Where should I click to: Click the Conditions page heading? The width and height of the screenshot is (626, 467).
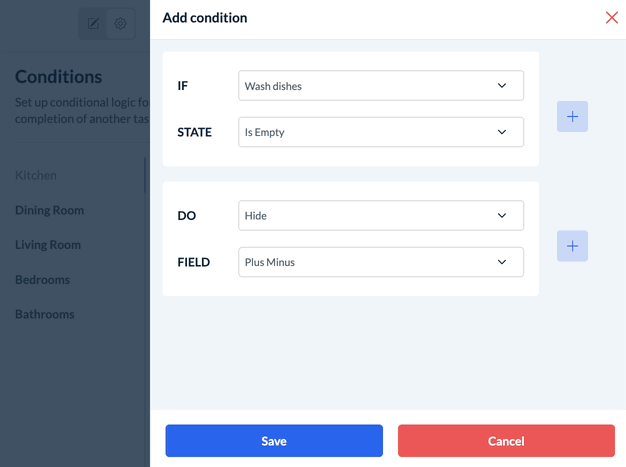pyautogui.click(x=58, y=77)
